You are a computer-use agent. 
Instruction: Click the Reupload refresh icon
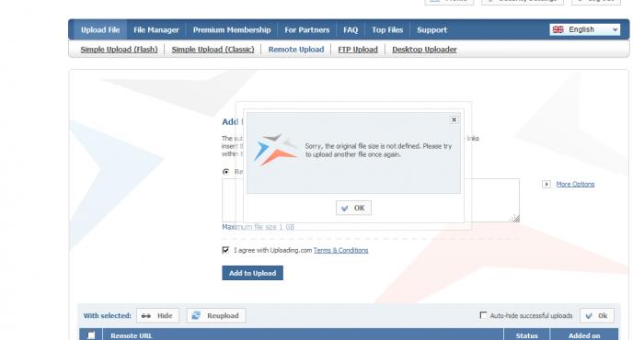pyautogui.click(x=196, y=315)
